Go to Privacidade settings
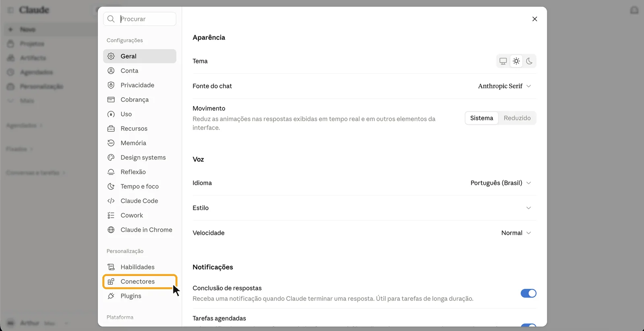644x331 pixels. pos(140,85)
